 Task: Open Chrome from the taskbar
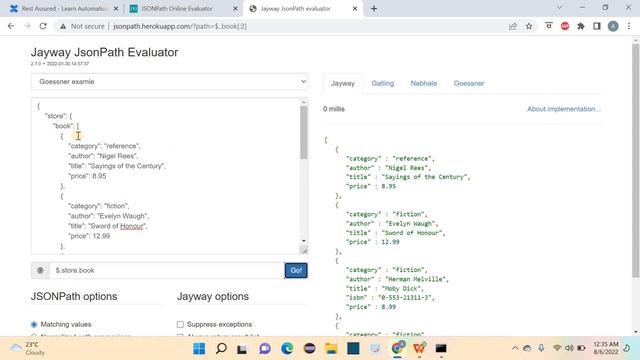tap(397, 348)
